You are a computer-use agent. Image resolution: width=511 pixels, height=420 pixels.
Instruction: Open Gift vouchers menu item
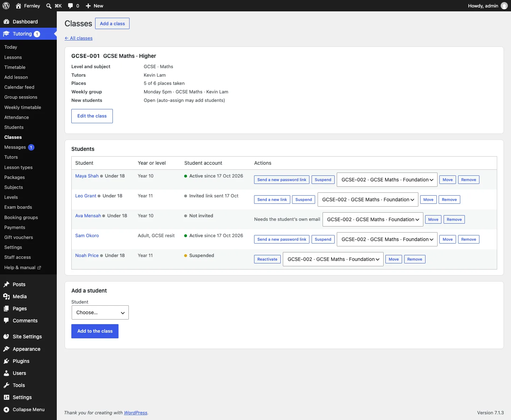[x=18, y=238]
